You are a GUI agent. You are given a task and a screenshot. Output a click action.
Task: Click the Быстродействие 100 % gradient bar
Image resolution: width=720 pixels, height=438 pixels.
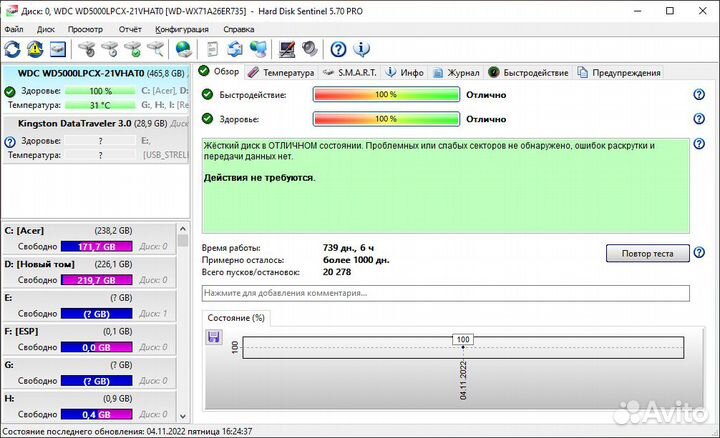(386, 95)
